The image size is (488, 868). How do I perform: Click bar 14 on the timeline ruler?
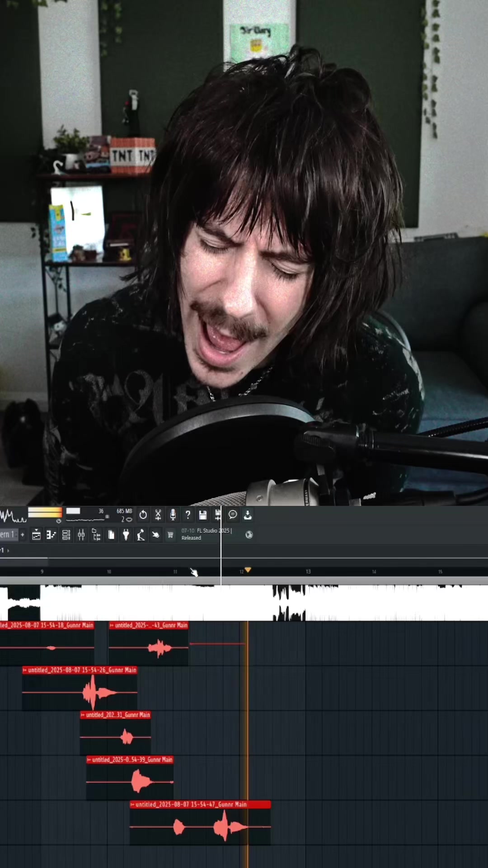(x=374, y=572)
